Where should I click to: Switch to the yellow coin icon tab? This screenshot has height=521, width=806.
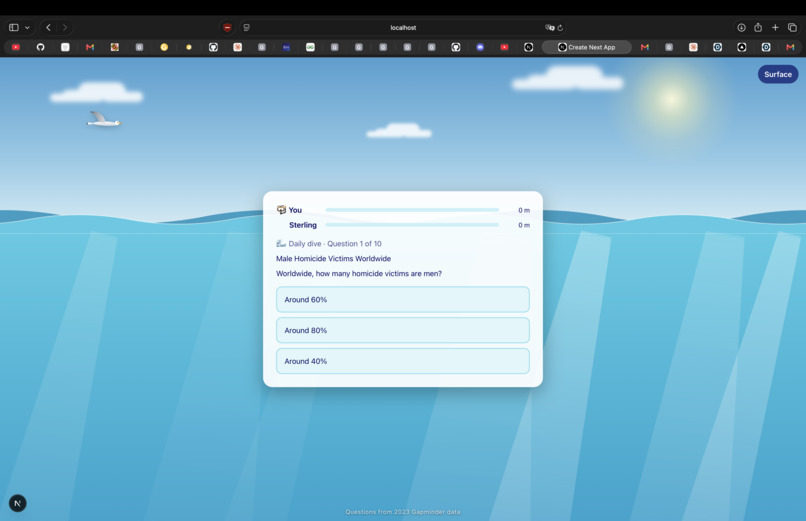click(x=164, y=47)
